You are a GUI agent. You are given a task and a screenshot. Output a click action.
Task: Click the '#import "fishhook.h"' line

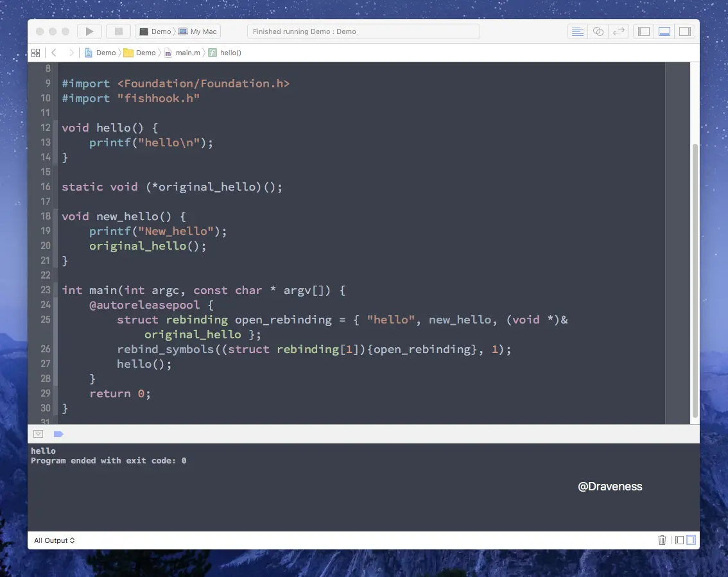pyautogui.click(x=131, y=98)
